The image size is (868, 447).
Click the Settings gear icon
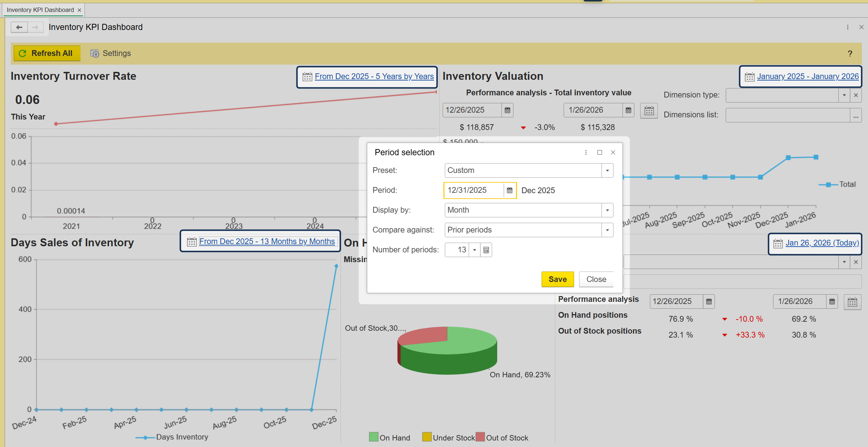95,53
